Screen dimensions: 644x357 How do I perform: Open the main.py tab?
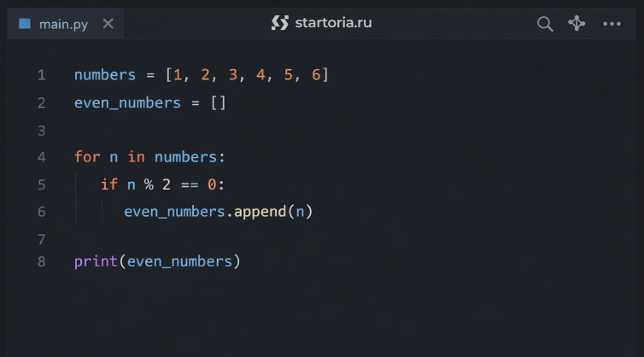(64, 24)
